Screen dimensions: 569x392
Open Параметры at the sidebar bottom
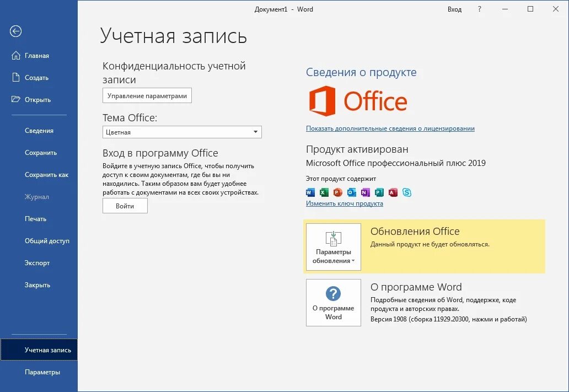[x=42, y=372]
